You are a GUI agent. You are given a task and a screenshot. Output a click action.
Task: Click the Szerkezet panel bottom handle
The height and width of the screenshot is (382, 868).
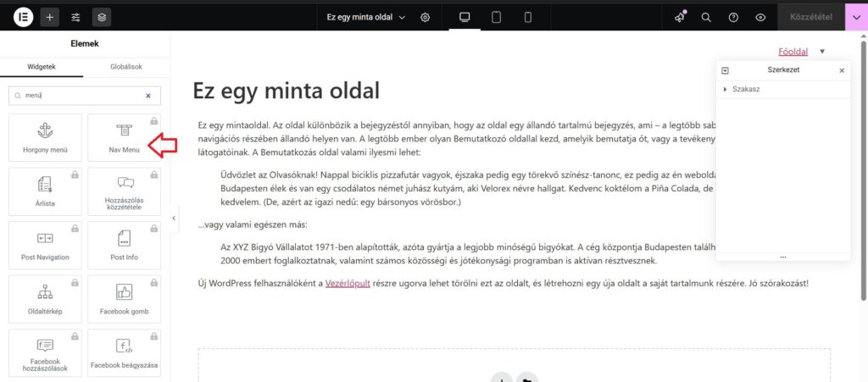pos(782,257)
